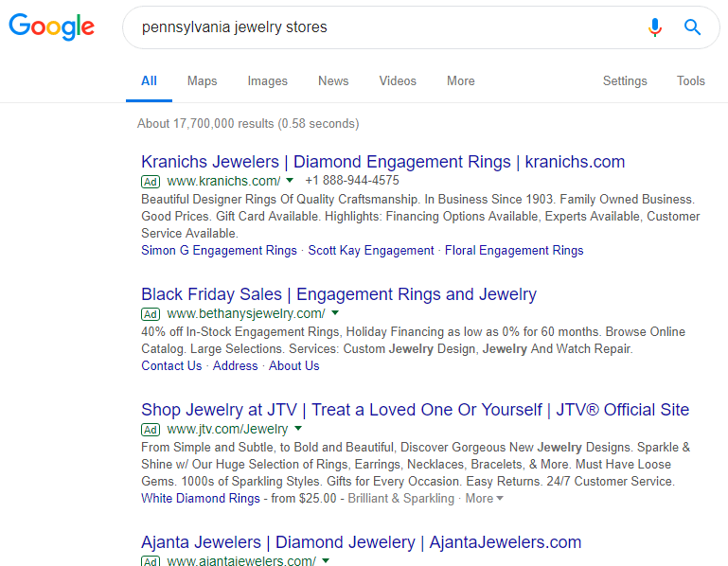
Task: Click the Ad badge beside www.kranichs.com
Action: pos(151,182)
